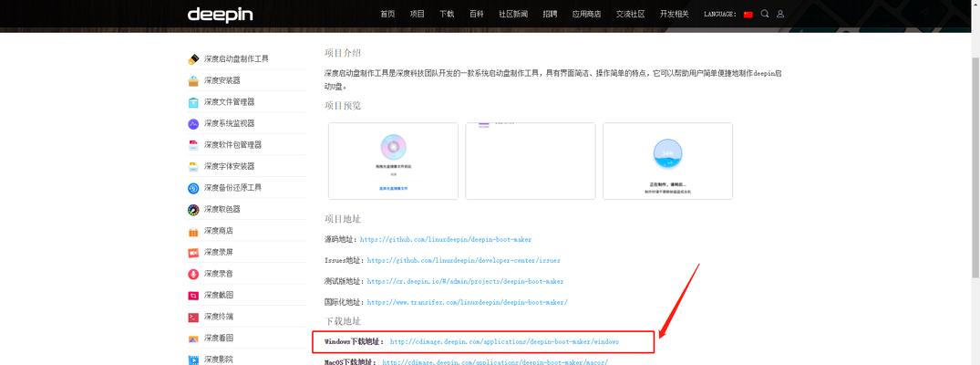
Task: Select 深度录音 text in sidebar
Action: [218, 274]
